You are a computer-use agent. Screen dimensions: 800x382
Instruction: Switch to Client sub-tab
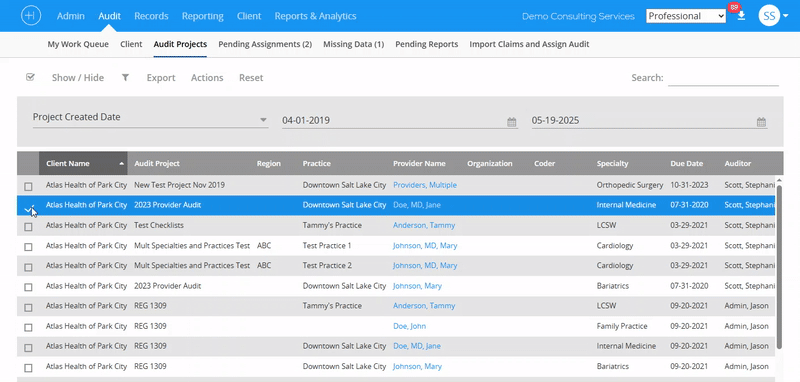click(x=131, y=44)
